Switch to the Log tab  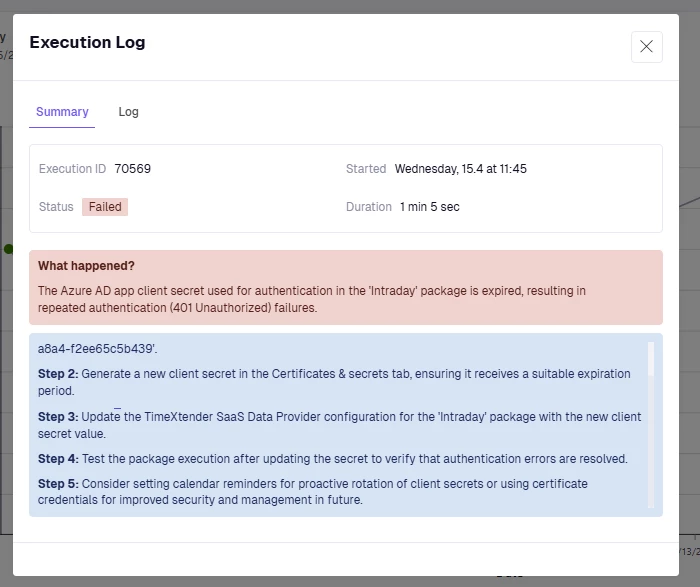[128, 112]
